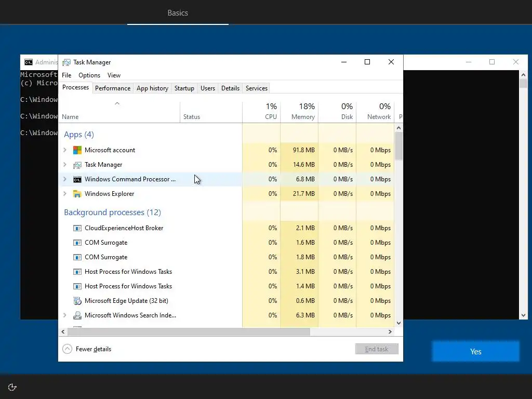Click the process list scroll up arrow
This screenshot has width=532, height=399.
[x=398, y=128]
